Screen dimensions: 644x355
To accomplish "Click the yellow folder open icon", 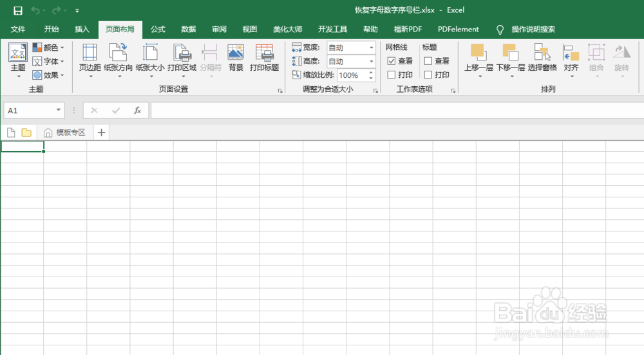I will (x=26, y=132).
